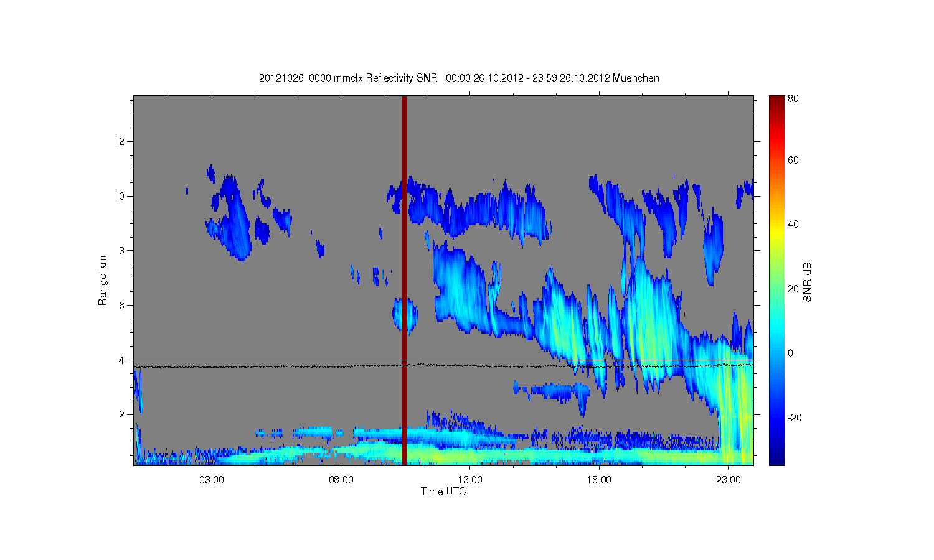The height and width of the screenshot is (560, 934).
Task: Click the '80' colorbar value label
Action: click(793, 98)
